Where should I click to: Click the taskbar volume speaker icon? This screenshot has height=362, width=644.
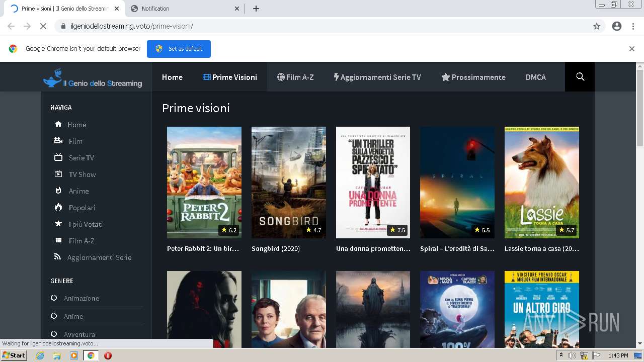[572, 355]
